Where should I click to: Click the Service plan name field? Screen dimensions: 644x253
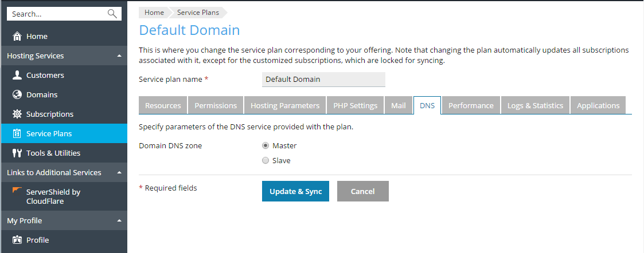tap(323, 80)
